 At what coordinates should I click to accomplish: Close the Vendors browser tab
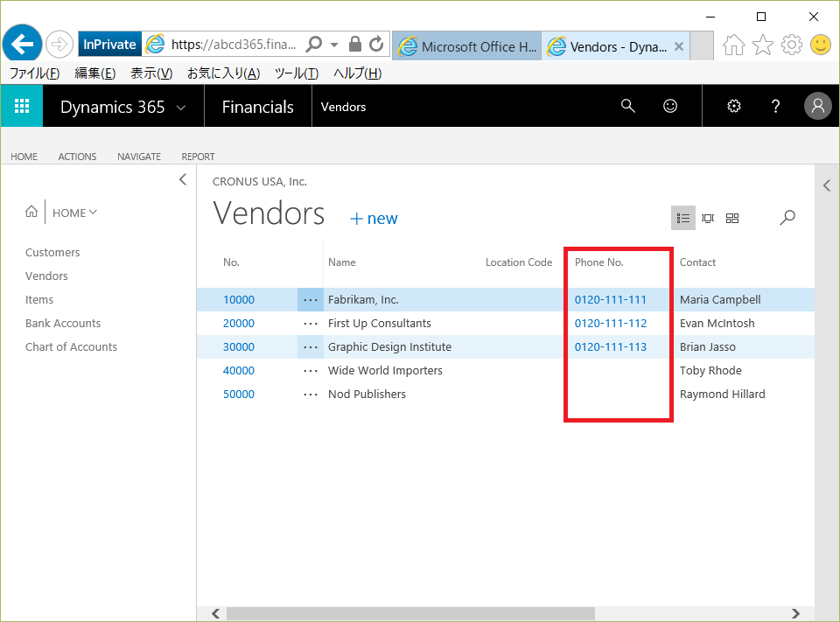coord(679,46)
